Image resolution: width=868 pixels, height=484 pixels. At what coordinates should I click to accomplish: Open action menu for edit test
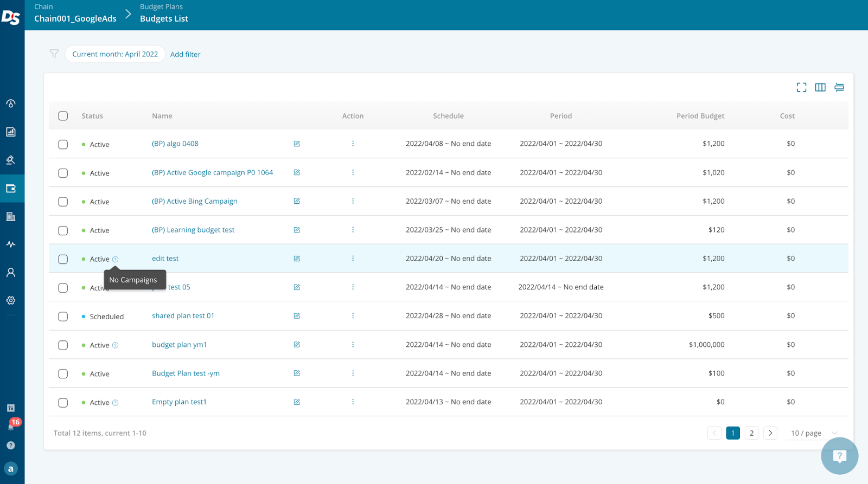353,259
